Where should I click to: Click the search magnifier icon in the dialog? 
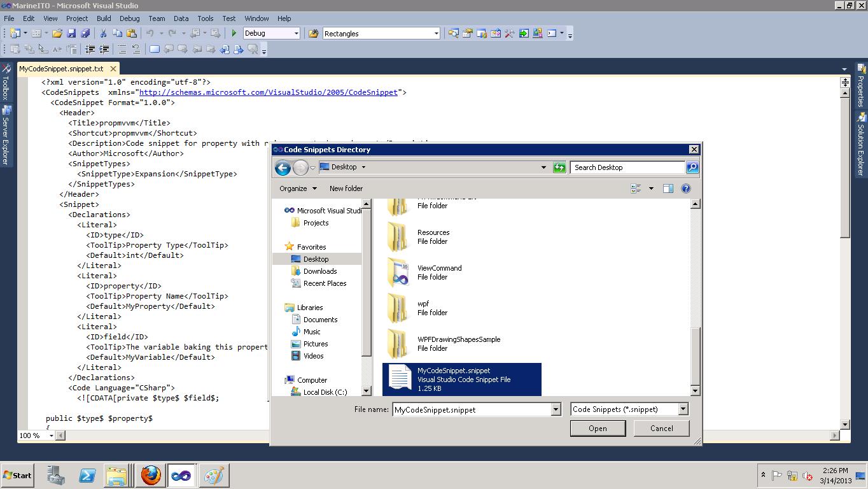pos(692,167)
